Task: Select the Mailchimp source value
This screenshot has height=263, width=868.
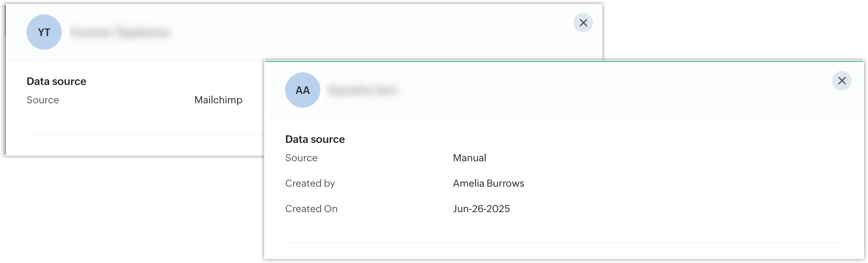Action: 218,100
